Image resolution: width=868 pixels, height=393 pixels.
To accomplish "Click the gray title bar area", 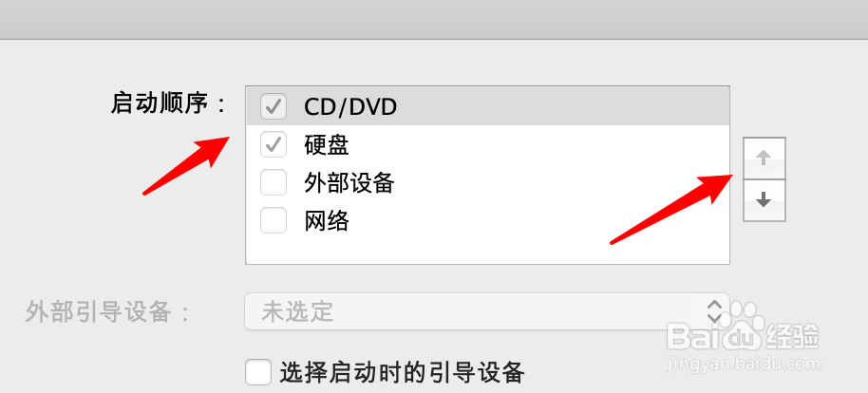I will click(x=434, y=19).
